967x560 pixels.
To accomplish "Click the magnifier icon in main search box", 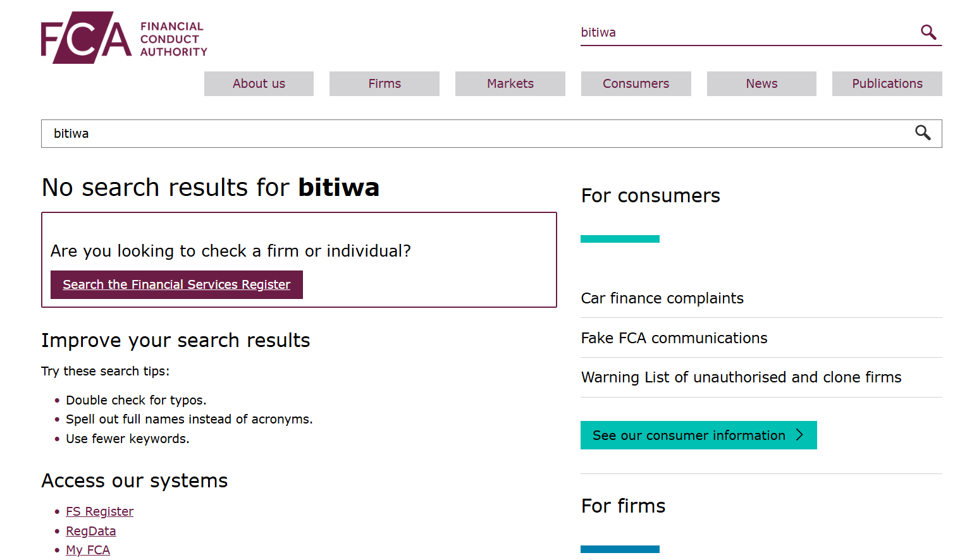I will pyautogui.click(x=923, y=133).
